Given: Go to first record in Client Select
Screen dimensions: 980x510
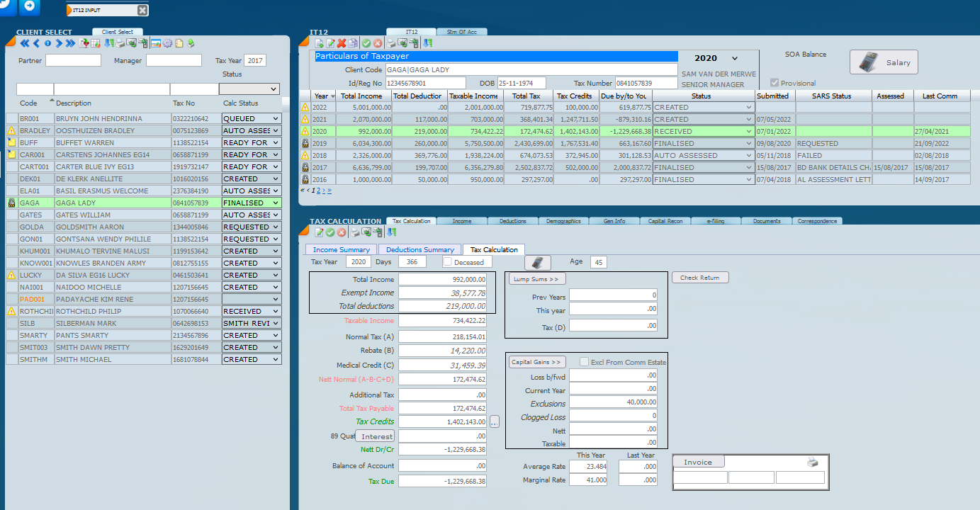Looking at the screenshot, I should [x=25, y=44].
